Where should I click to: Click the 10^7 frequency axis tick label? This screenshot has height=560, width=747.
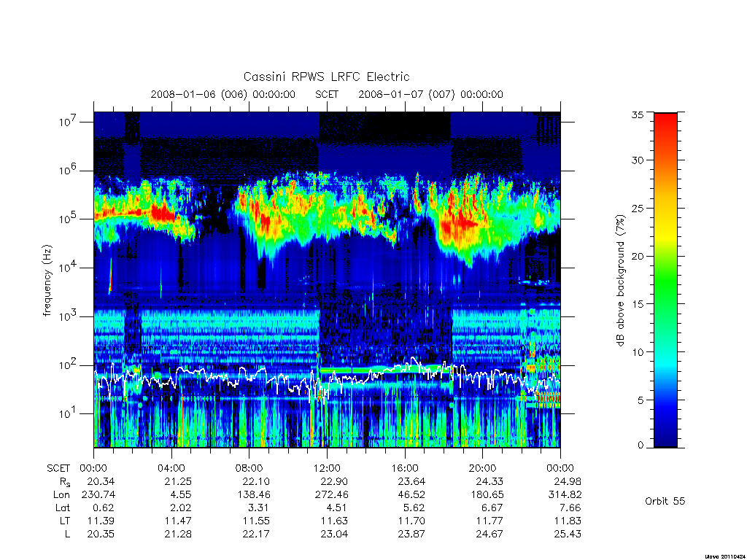68,122
